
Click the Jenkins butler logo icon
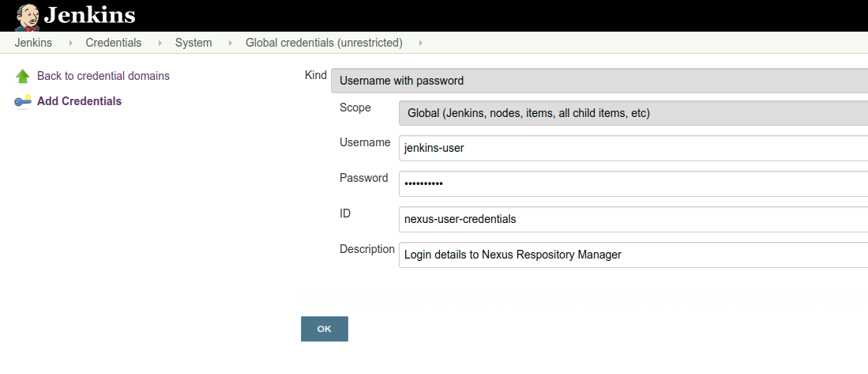tap(28, 15)
